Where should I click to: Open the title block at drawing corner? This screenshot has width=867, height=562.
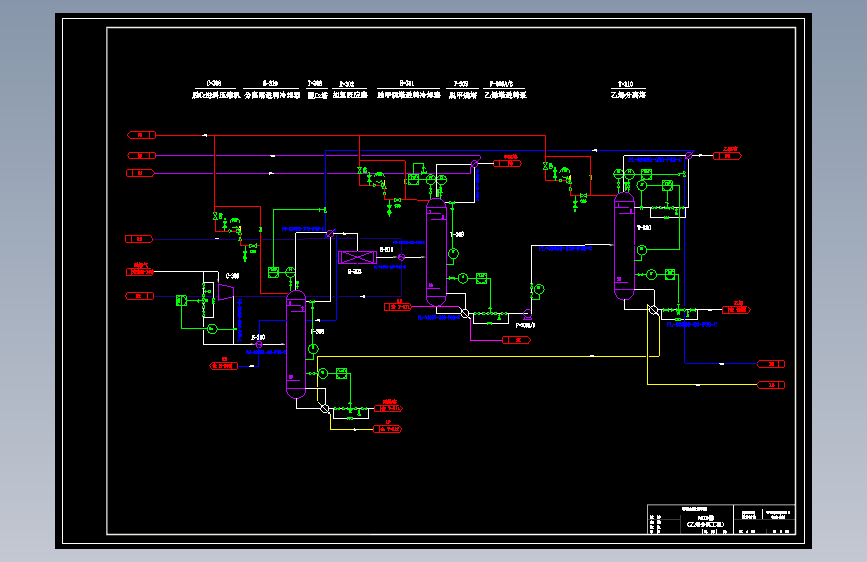[x=721, y=519]
